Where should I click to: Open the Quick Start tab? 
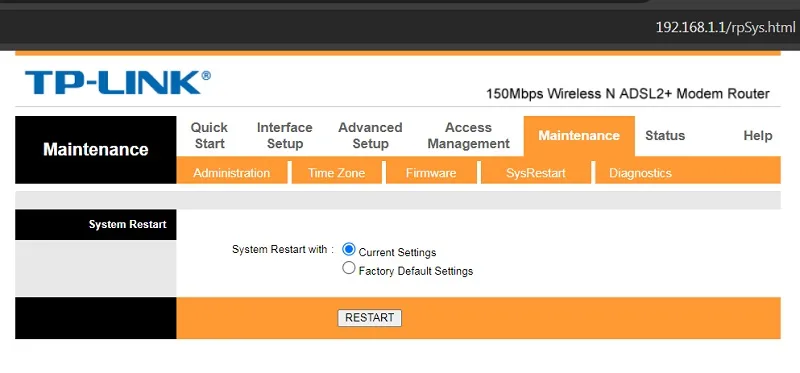(x=209, y=136)
